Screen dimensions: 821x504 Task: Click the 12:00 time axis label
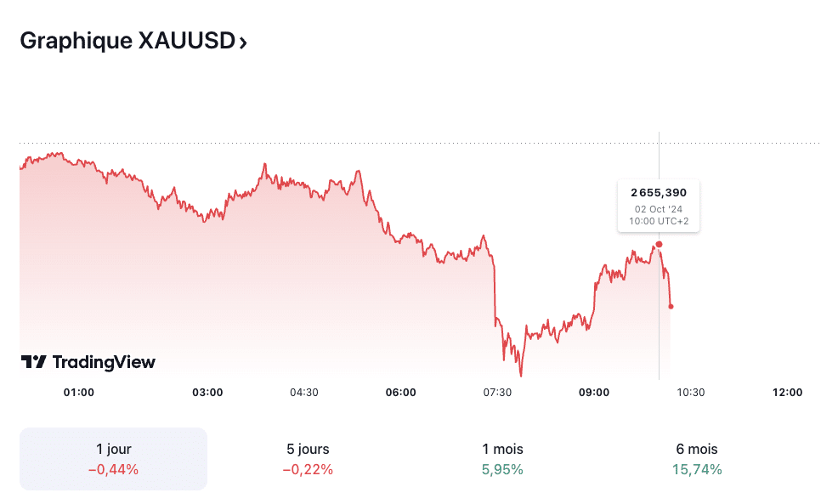click(787, 392)
